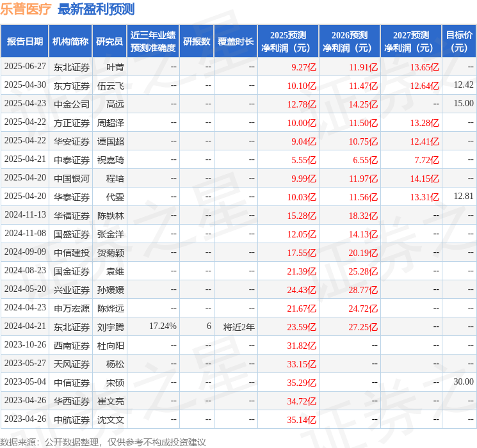Click analyst name 高远
The image size is (477, 448).
(x=115, y=104)
